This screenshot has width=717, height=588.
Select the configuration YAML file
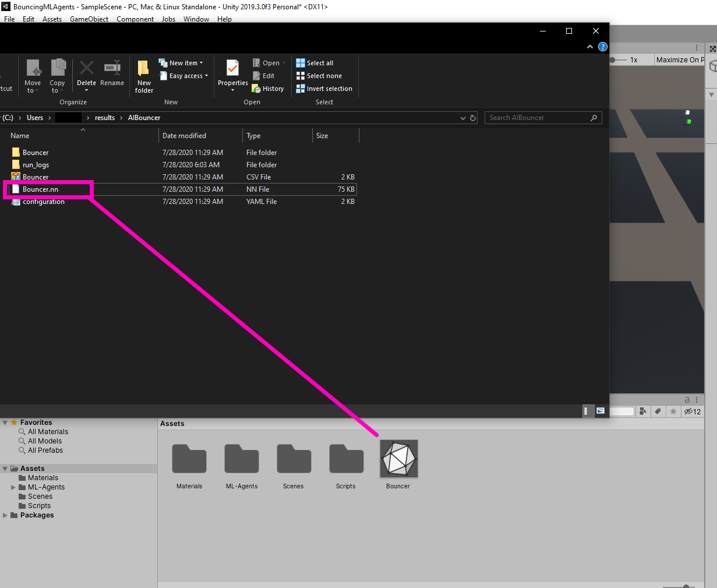point(182,202)
